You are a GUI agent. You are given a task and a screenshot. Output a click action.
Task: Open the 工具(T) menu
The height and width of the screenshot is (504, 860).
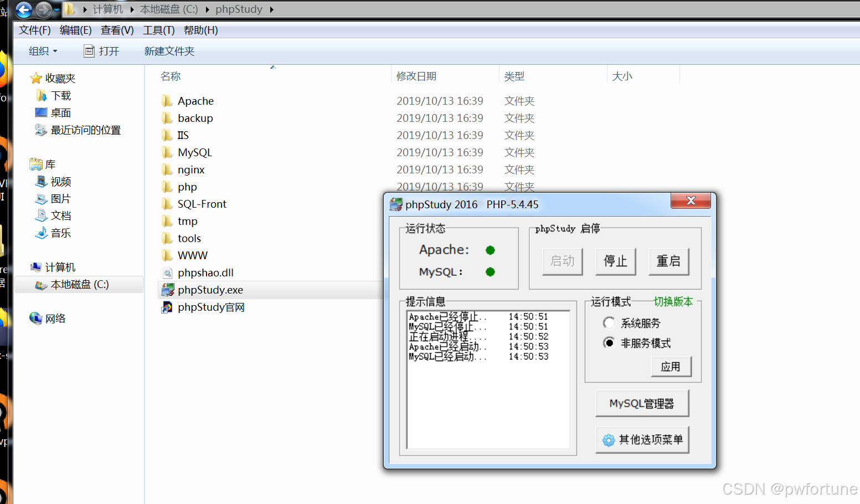coord(159,30)
